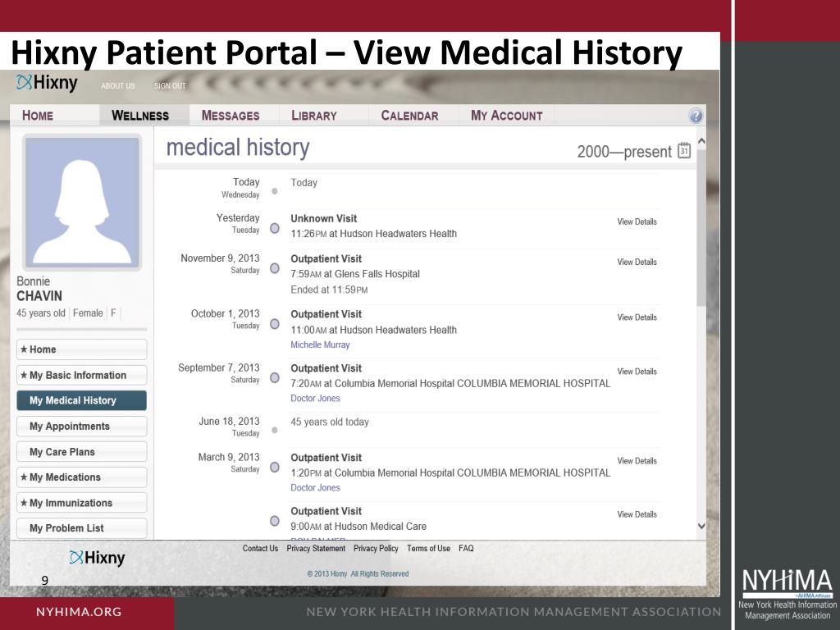This screenshot has height=630, width=840.
Task: View Details for October 1, 2013 visit
Action: click(637, 317)
